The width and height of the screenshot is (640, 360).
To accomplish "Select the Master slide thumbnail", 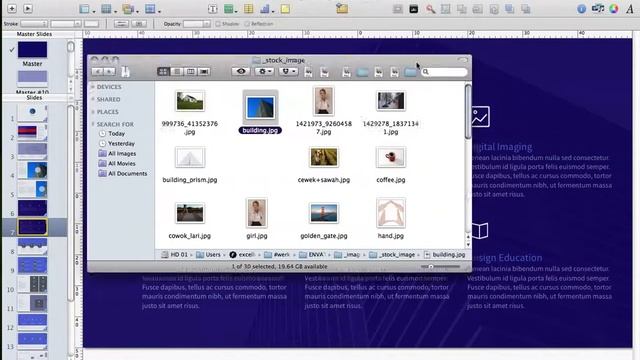I will pos(32,50).
